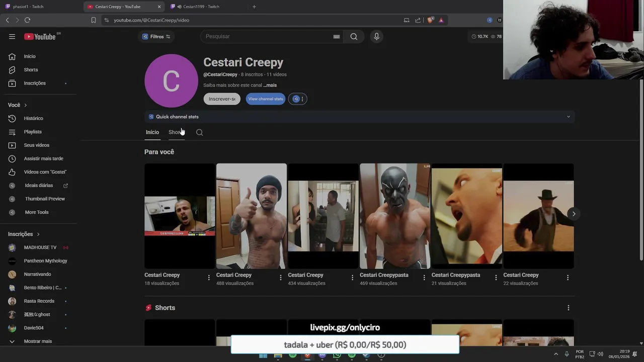Click the Inscrever-se subscribe button
Screen dimensions: 644x362
[222, 99]
